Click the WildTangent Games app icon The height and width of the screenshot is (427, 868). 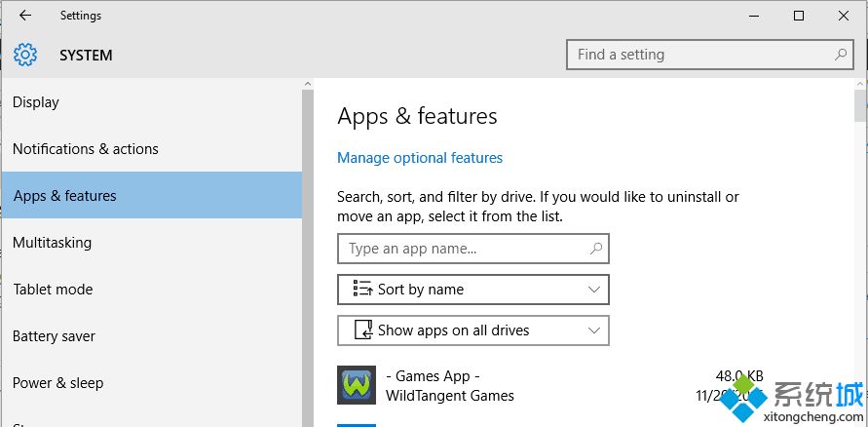click(x=357, y=385)
